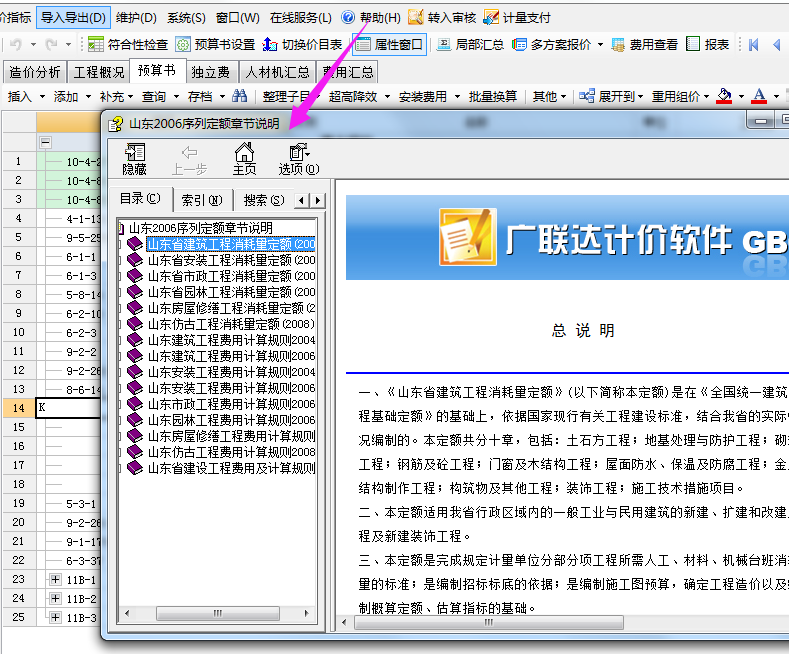The width and height of the screenshot is (789, 654).
Task: Jump to first record navigation icon
Action: pyautogui.click(x=754, y=45)
